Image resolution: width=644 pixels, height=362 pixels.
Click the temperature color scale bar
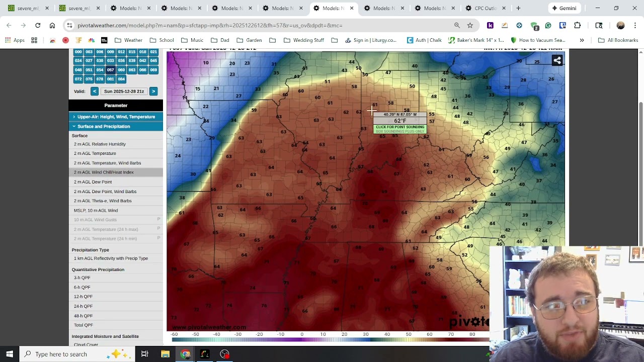click(x=330, y=339)
